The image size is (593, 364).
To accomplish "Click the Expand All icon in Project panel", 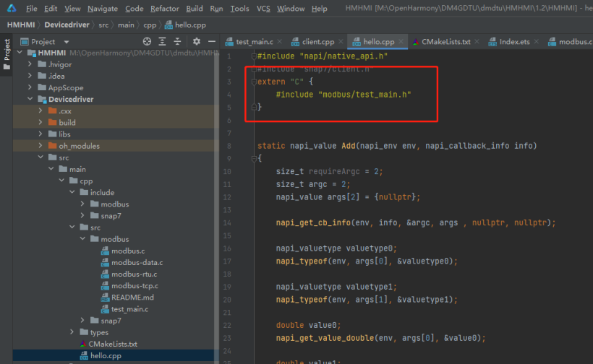I will (162, 42).
